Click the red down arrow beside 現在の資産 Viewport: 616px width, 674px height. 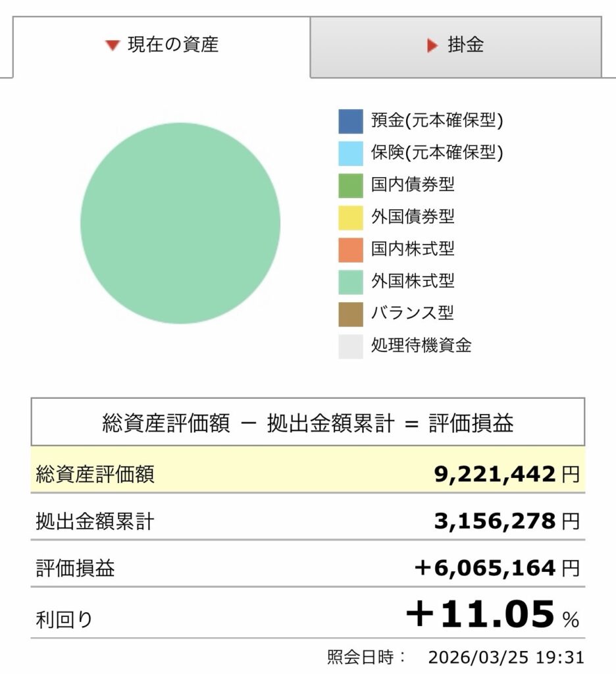pos(113,45)
